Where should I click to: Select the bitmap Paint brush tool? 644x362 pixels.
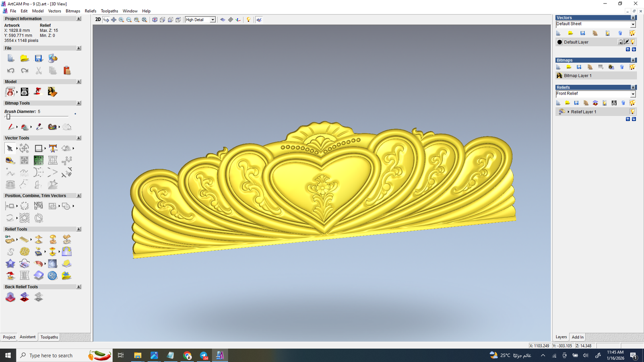coord(10,127)
